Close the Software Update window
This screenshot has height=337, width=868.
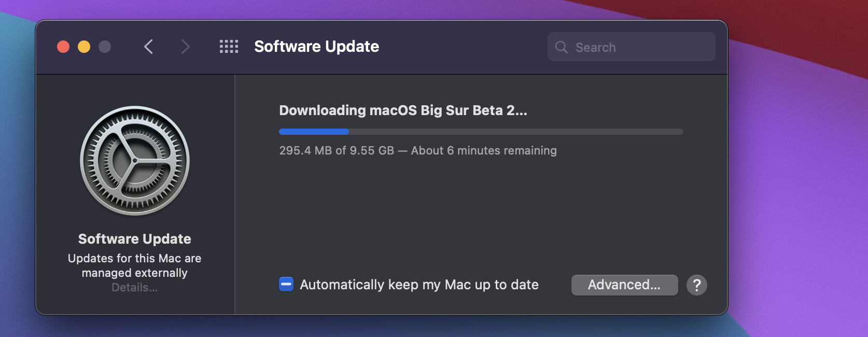63,47
